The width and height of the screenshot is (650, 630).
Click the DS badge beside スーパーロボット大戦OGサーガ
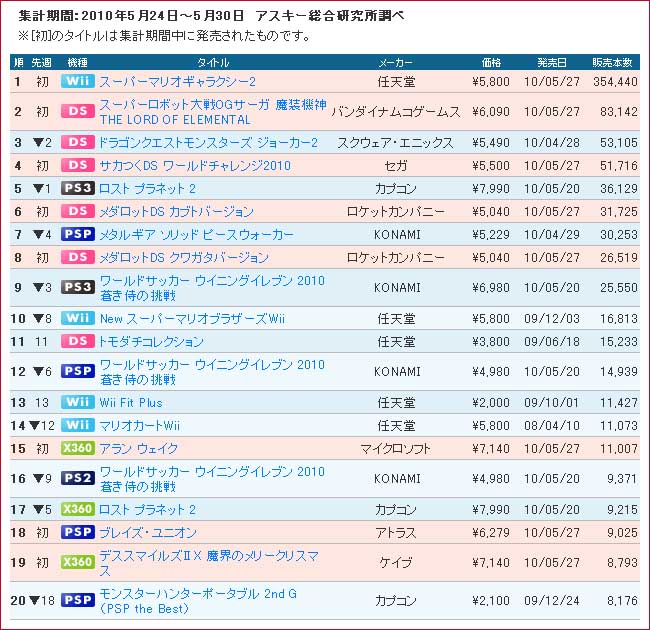pos(78,111)
